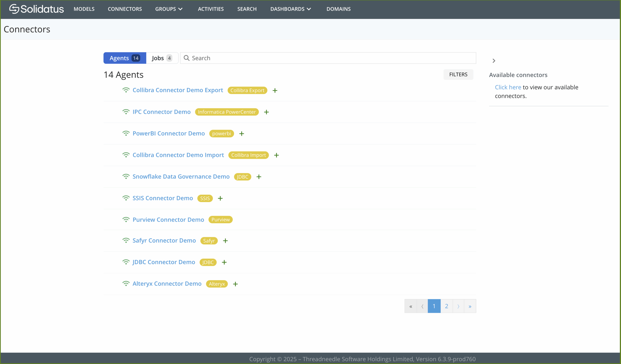
Task: Click the Search input field
Action: point(328,58)
